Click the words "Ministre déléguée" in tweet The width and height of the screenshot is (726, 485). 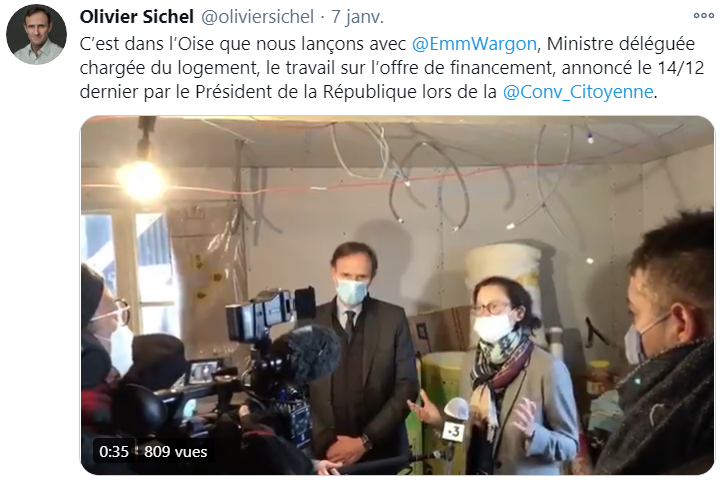621,44
